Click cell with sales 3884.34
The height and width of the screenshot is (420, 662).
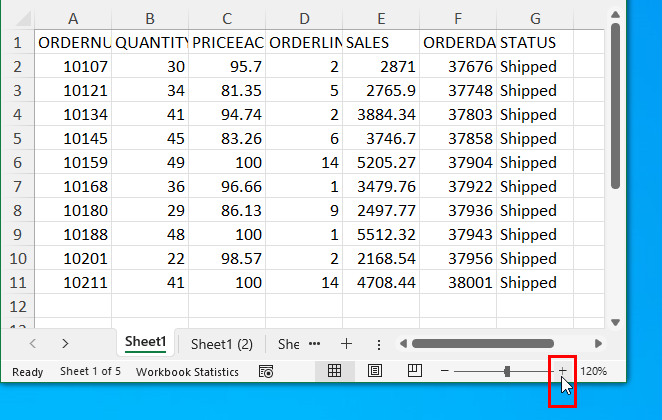[381, 114]
